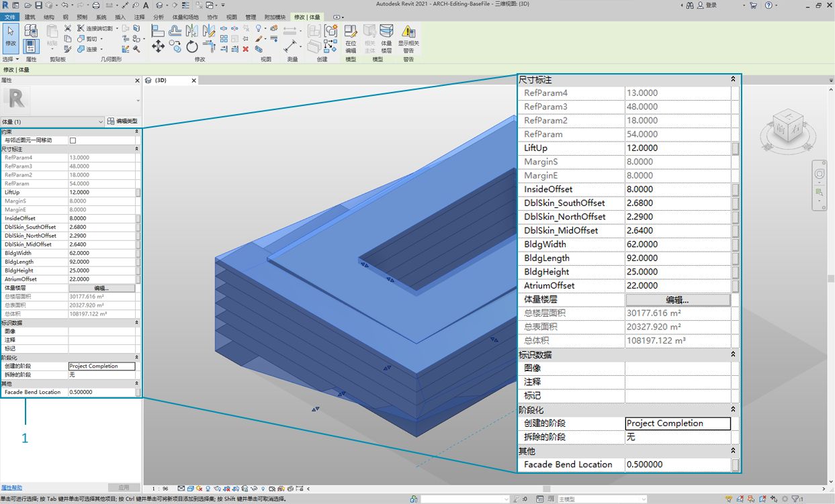835x504 pixels.
Task: Open the 文件 menu
Action: pyautogui.click(x=10, y=17)
